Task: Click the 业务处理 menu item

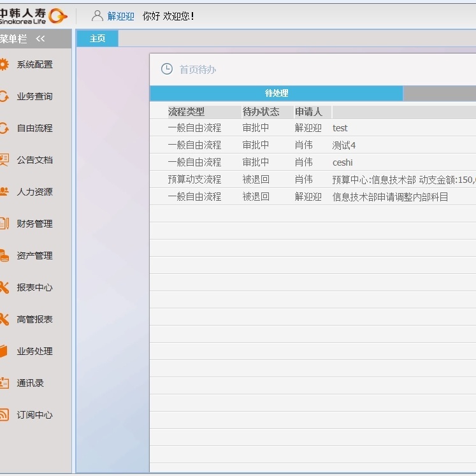Action: click(x=34, y=351)
